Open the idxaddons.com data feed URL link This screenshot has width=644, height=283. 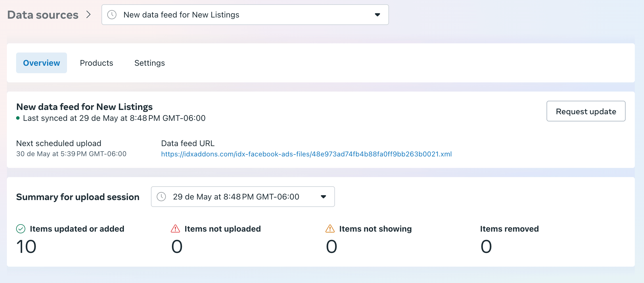[x=306, y=154]
